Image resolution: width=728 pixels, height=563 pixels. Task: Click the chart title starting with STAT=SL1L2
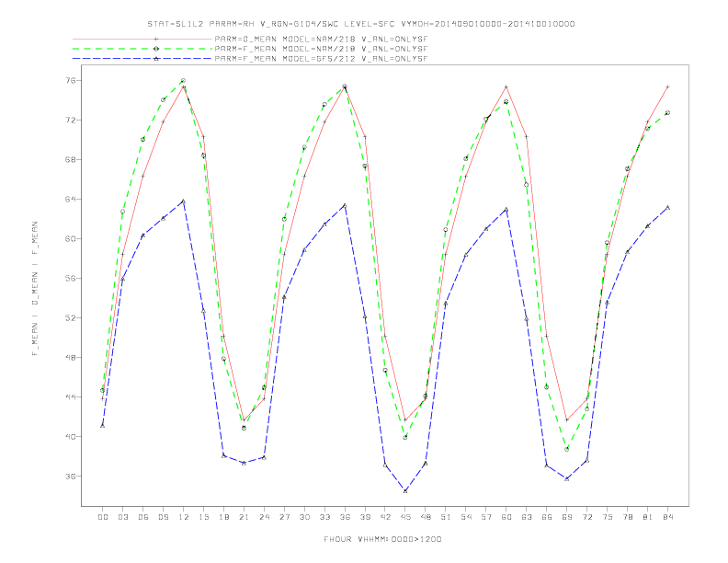[x=361, y=24]
